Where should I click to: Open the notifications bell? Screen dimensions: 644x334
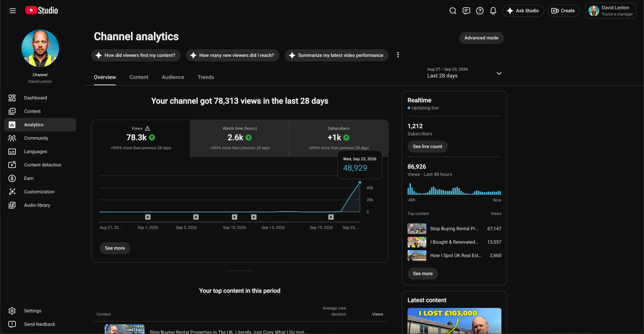pyautogui.click(x=493, y=11)
